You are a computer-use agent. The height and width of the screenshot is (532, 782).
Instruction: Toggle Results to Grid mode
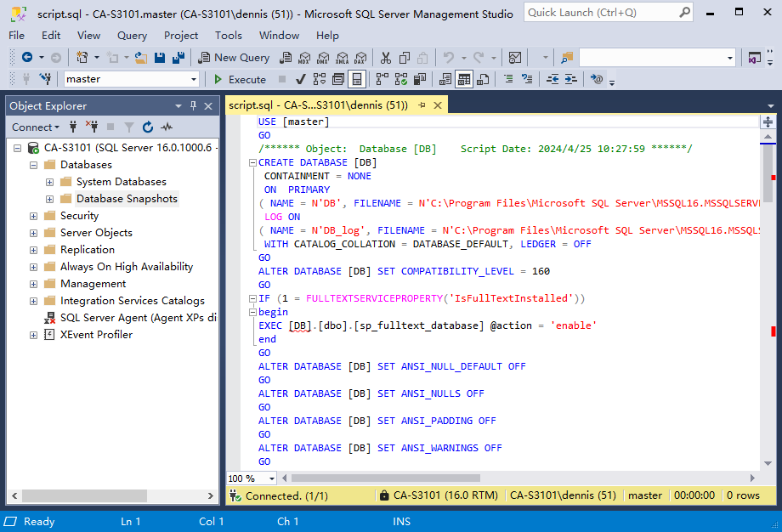(x=464, y=79)
